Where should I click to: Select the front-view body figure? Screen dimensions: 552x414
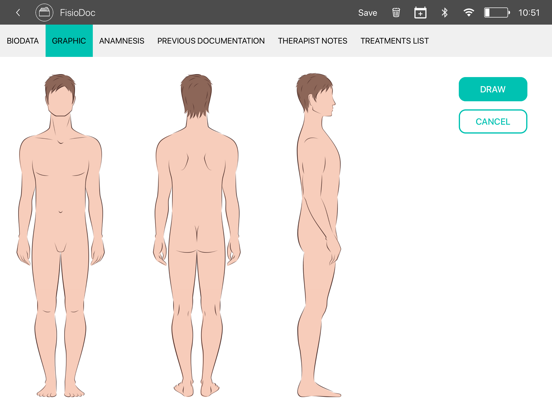61,236
